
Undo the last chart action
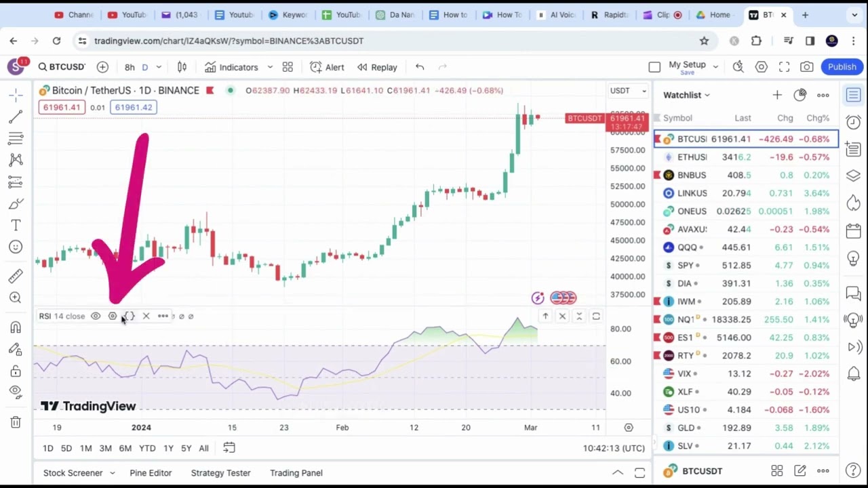420,67
